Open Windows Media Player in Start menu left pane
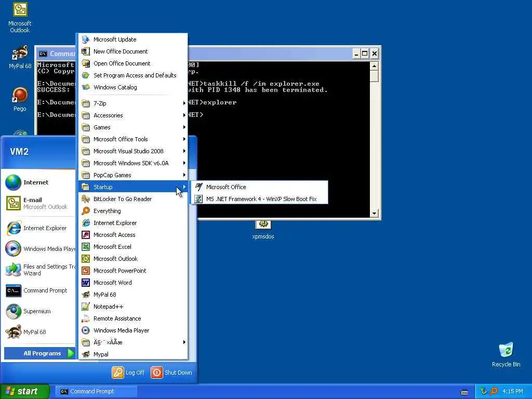Image resolution: width=532 pixels, height=399 pixels. (x=39, y=249)
